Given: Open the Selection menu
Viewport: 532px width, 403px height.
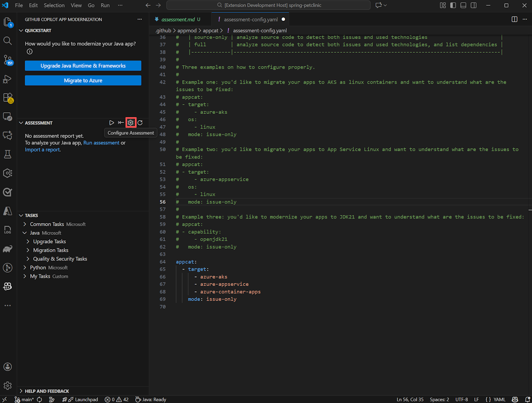Looking at the screenshot, I should coord(54,5).
